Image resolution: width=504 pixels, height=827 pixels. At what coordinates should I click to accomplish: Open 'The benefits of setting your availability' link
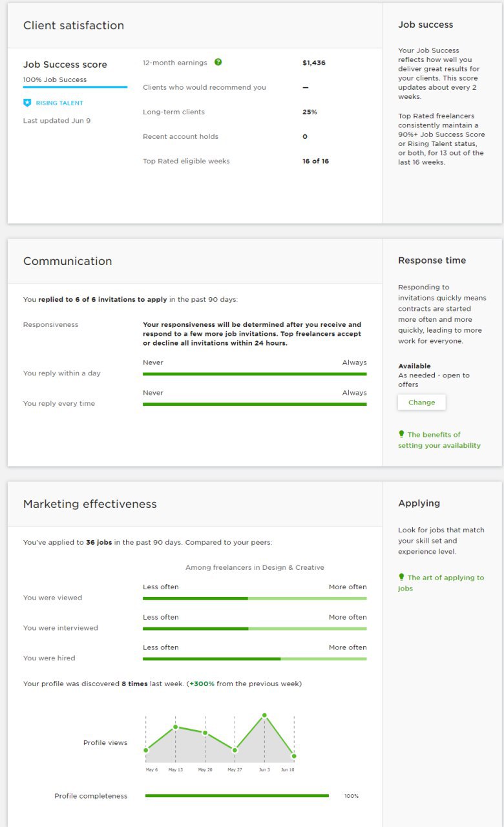pos(439,440)
